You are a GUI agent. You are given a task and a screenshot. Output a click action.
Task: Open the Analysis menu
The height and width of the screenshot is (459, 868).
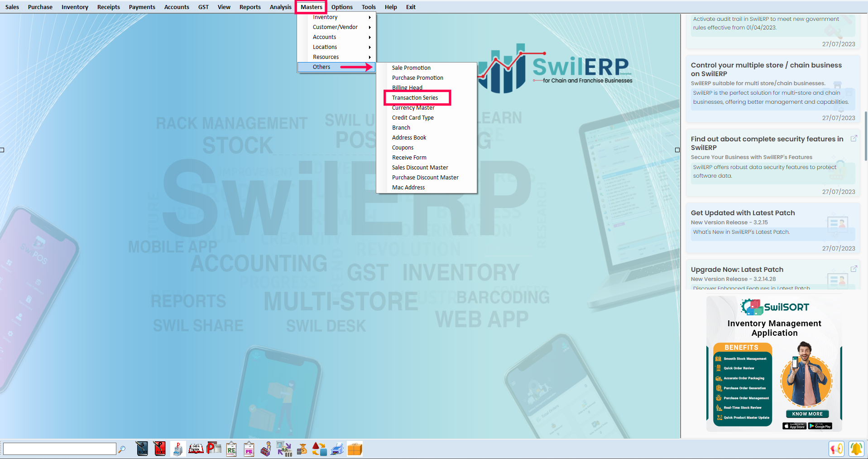click(281, 7)
